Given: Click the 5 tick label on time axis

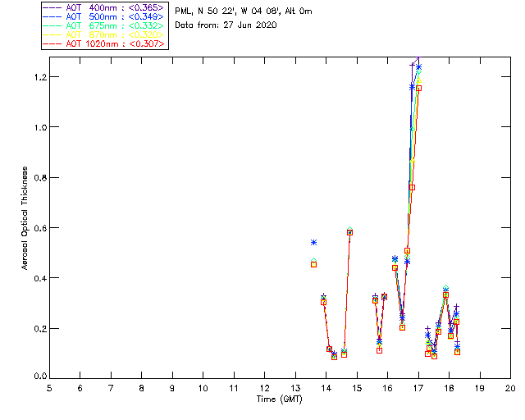Looking at the screenshot, I should click(49, 387).
